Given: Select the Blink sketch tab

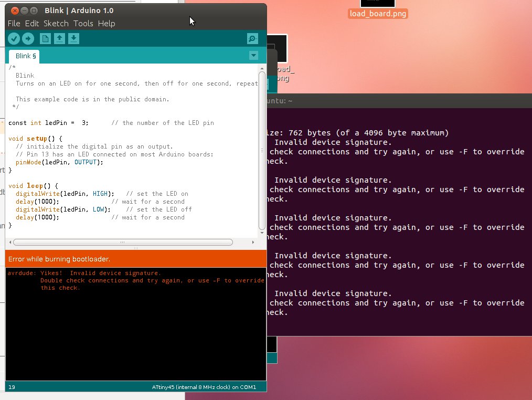Looking at the screenshot, I should coord(25,56).
